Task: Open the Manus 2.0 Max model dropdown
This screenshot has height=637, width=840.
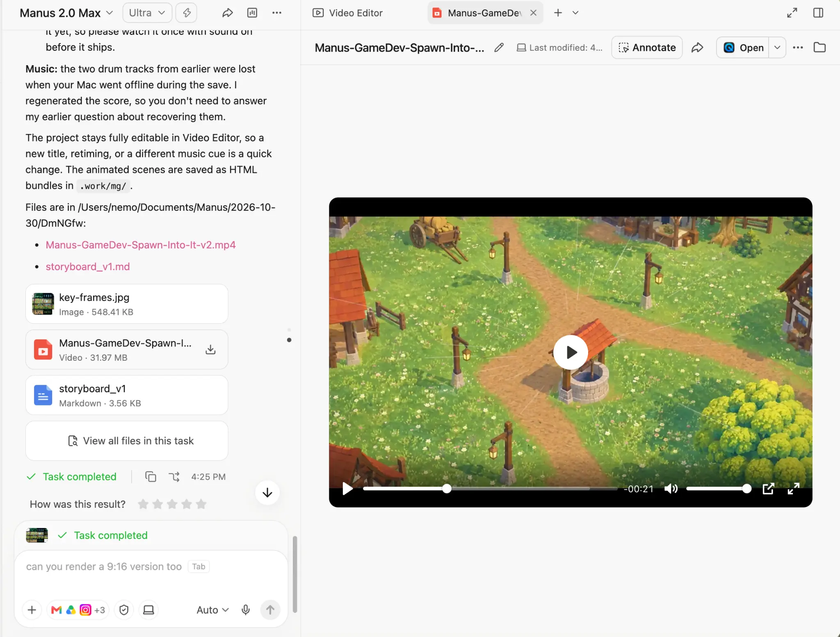Action: click(66, 13)
